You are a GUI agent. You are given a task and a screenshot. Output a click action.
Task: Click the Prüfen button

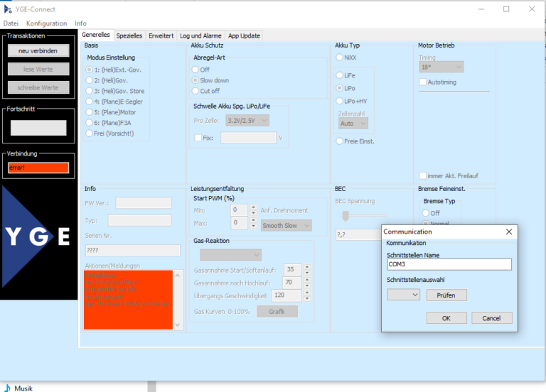point(446,295)
